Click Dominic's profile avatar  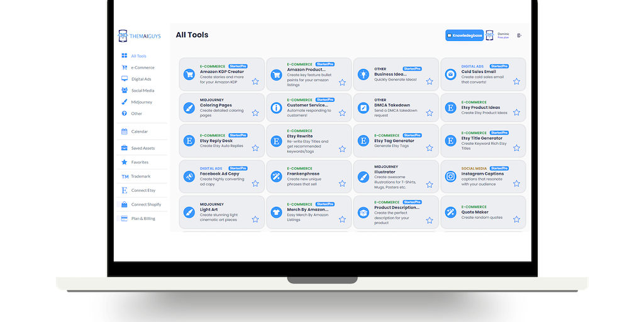489,35
